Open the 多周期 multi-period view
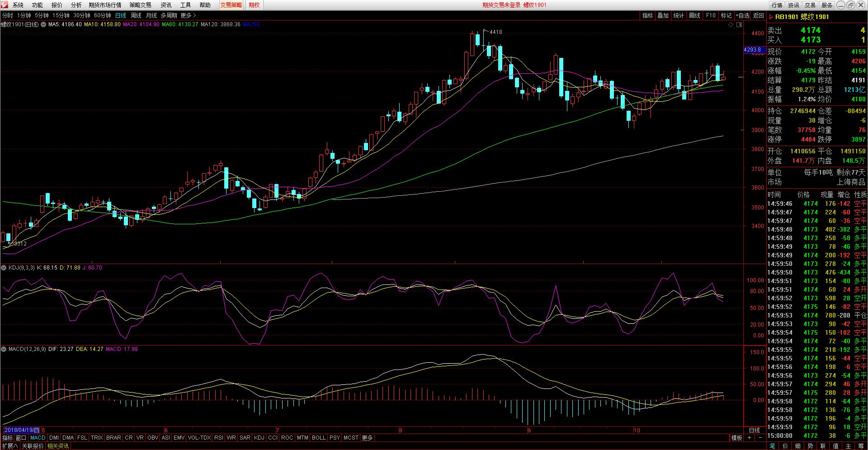The image size is (868, 450). click(x=169, y=15)
